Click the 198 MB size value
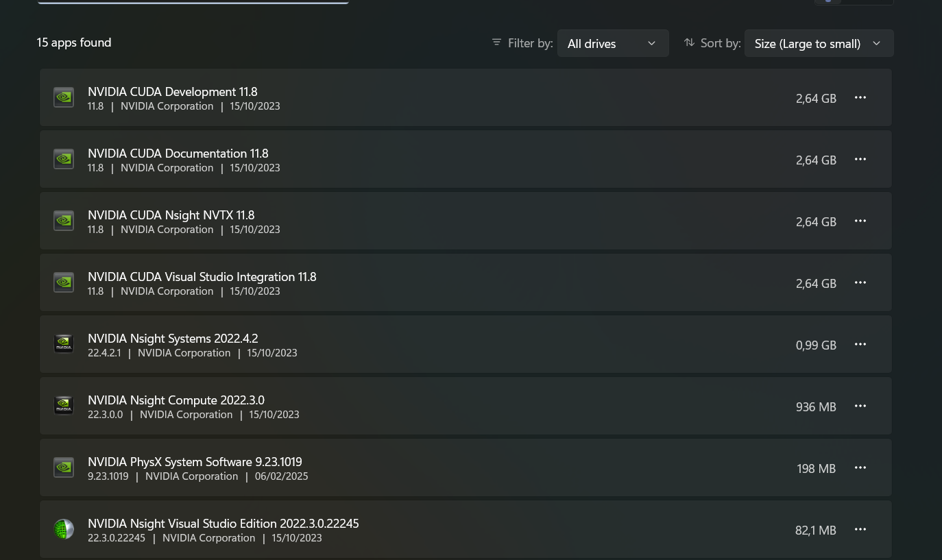The width and height of the screenshot is (942, 560). click(817, 469)
